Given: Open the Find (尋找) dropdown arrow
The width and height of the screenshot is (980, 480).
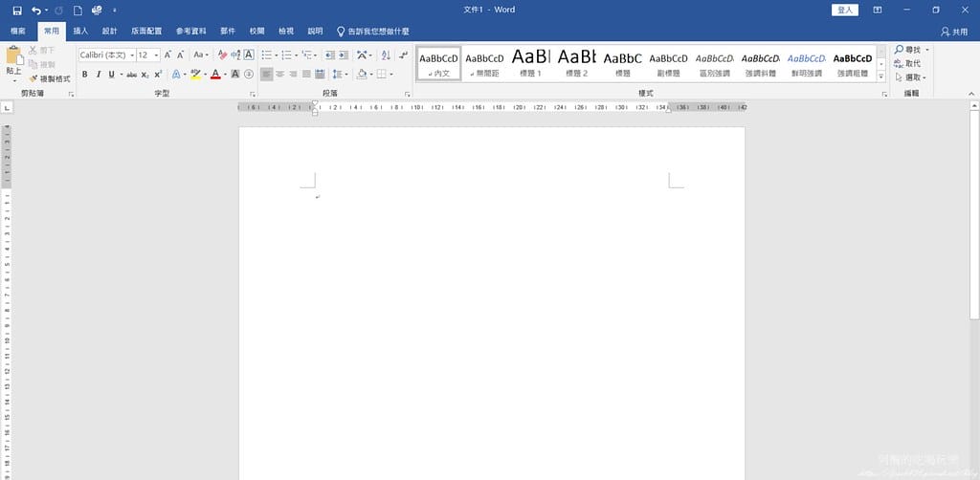Looking at the screenshot, I should click(x=927, y=50).
